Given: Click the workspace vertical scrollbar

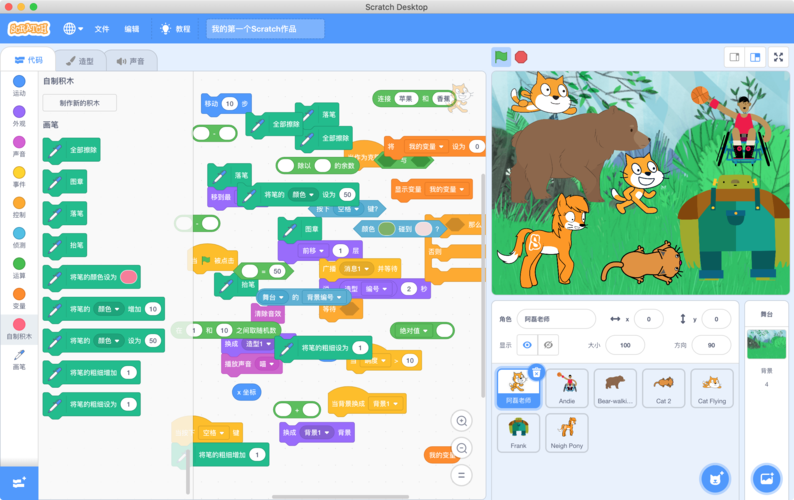Looking at the screenshot, I should tap(483, 286).
